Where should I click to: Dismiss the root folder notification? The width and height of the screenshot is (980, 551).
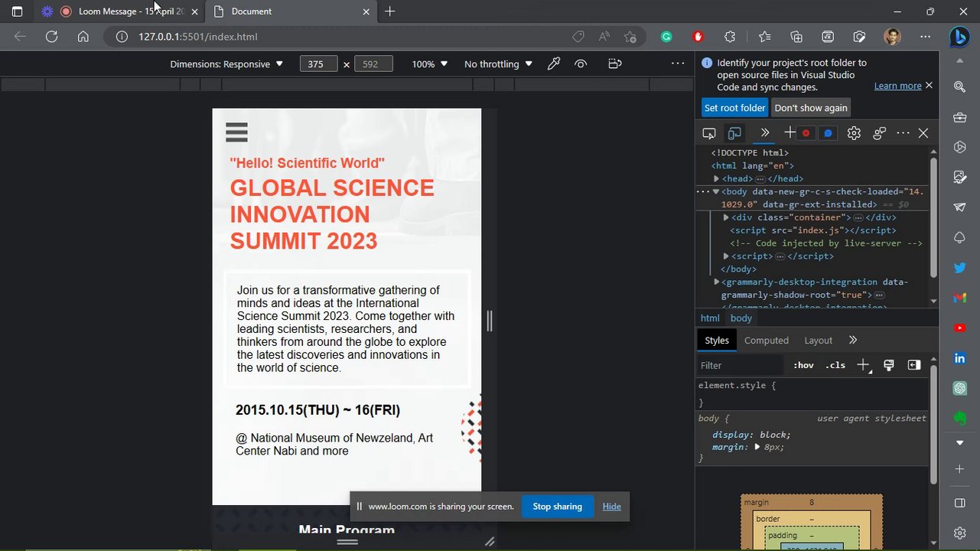tap(929, 85)
